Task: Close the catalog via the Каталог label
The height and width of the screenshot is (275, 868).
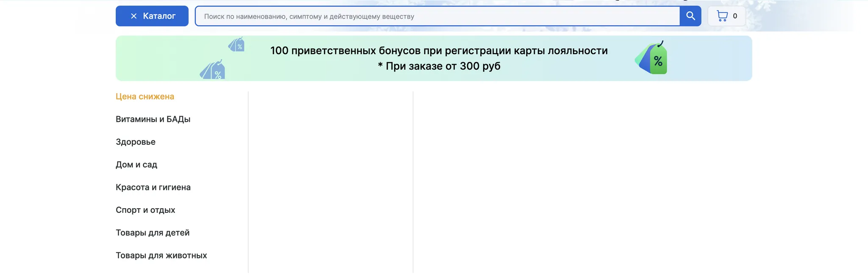Action: [159, 16]
